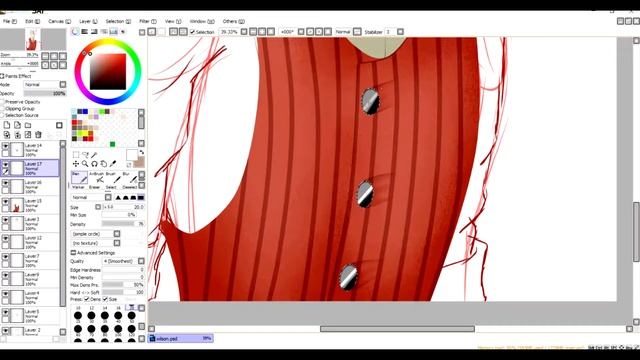
Task: Toggle the Selection display checkbox in toolbar
Action: (x=192, y=32)
